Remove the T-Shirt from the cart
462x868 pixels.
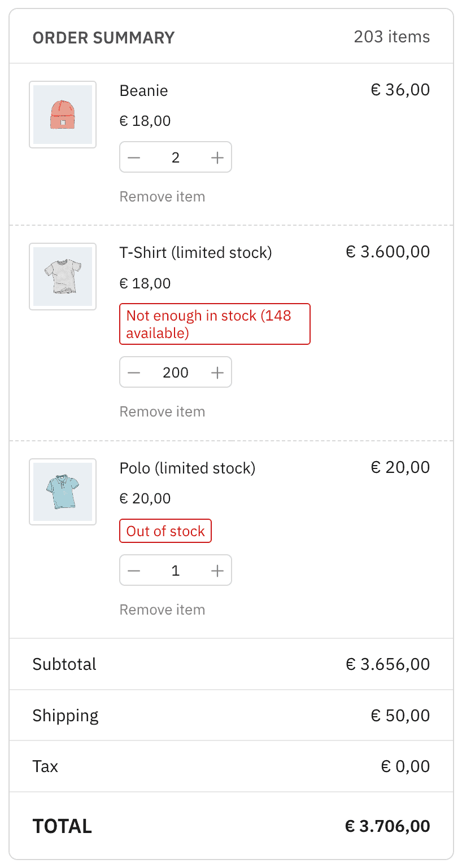162,411
